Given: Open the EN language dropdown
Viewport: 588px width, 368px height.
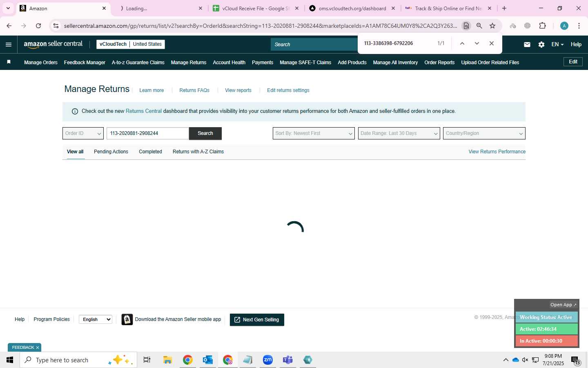Looking at the screenshot, I should click(x=557, y=45).
